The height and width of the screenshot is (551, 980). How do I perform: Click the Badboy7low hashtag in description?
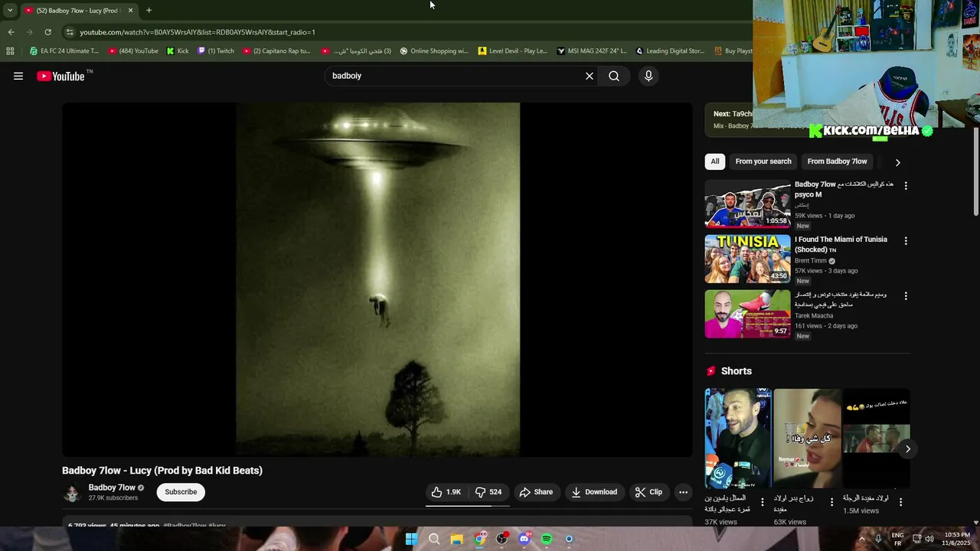coord(185,526)
